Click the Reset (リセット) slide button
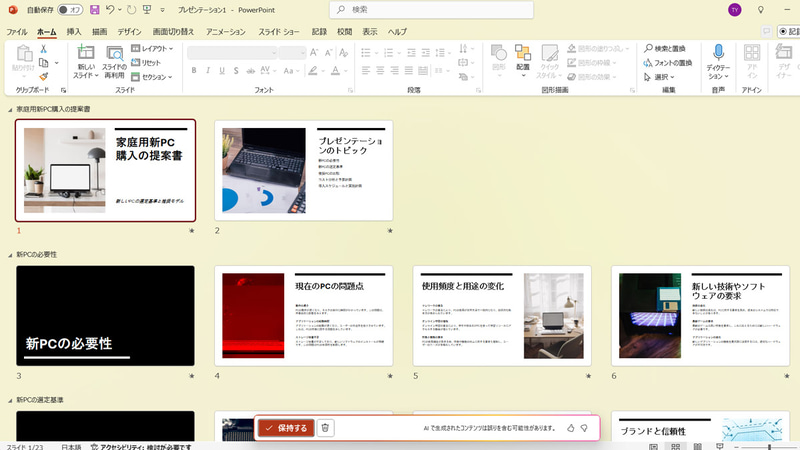 [146, 63]
